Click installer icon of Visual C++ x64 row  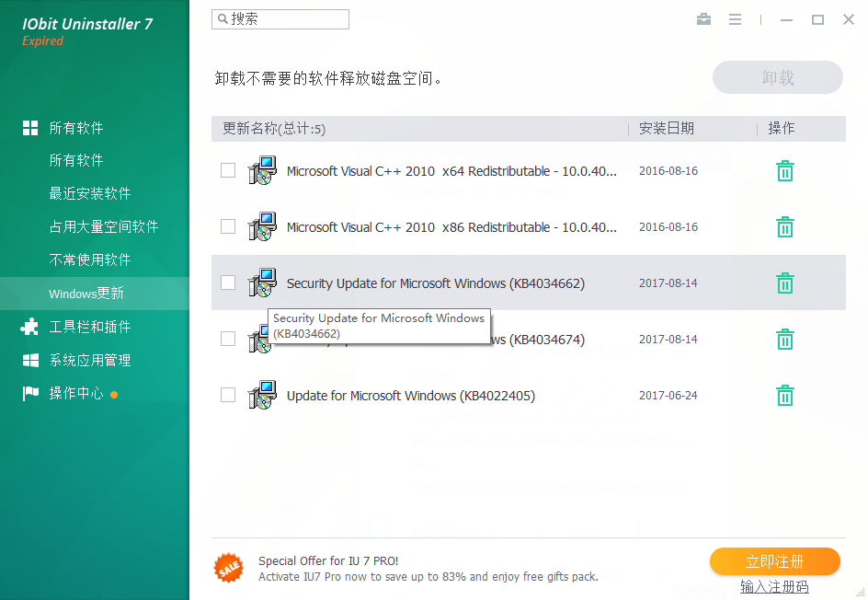tap(262, 170)
